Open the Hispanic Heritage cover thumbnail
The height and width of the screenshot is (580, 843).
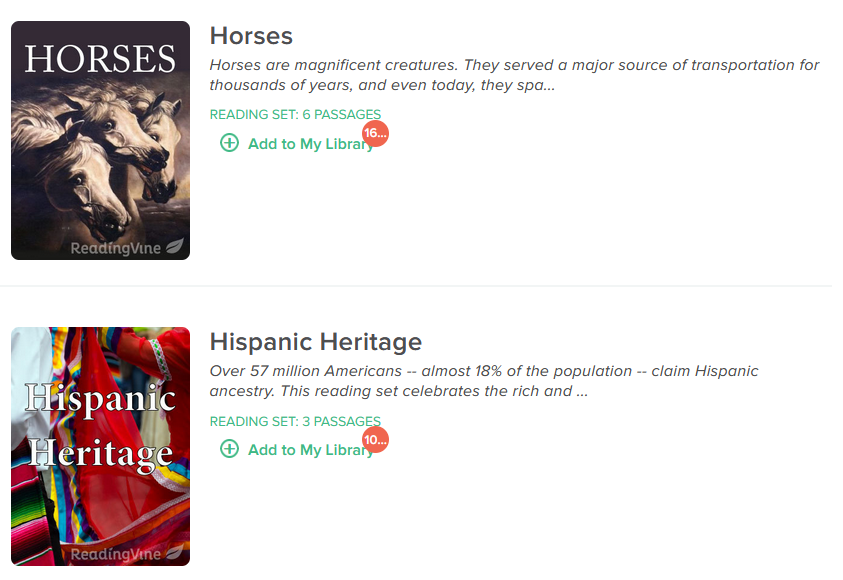[x=101, y=446]
